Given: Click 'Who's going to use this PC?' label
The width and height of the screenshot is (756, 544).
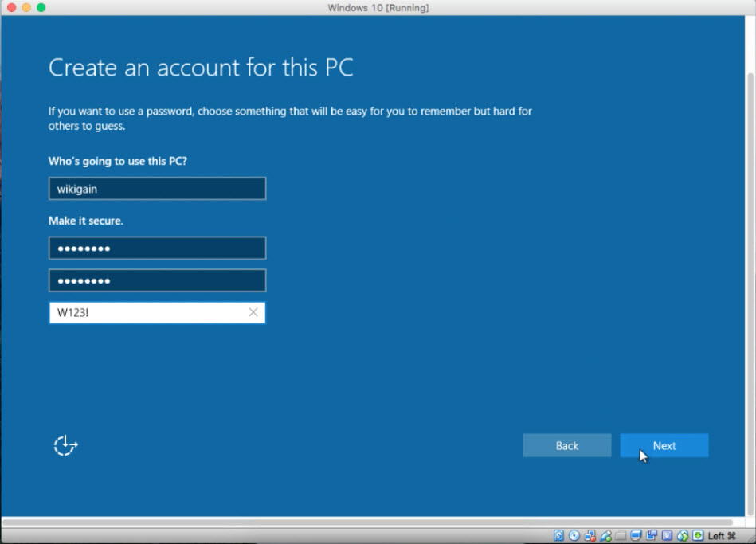Looking at the screenshot, I should 118,161.
